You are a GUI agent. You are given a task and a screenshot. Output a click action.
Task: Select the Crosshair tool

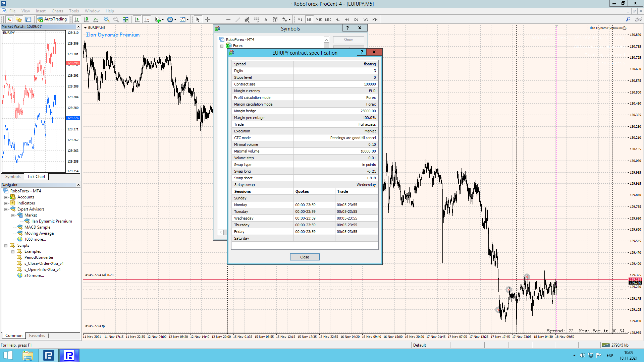pyautogui.click(x=207, y=19)
